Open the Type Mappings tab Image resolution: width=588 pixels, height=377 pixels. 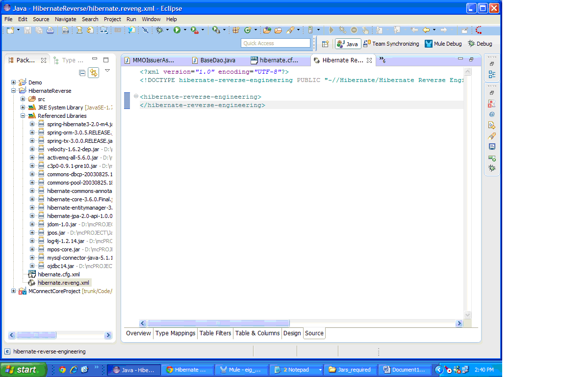point(175,333)
